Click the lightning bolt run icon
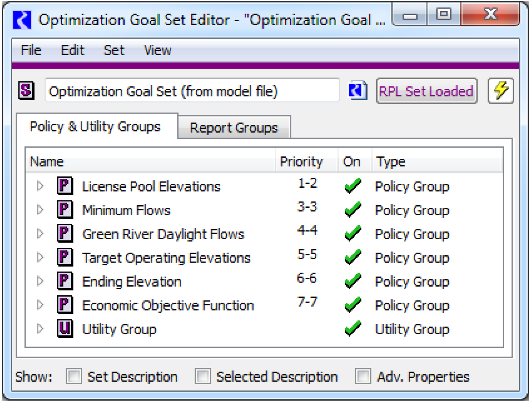Screen dimensions: 532x403 500,91
